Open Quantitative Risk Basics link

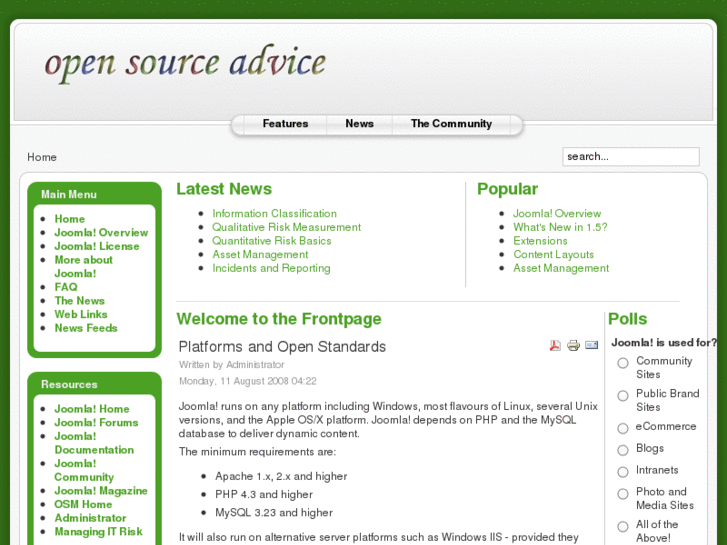point(272,241)
